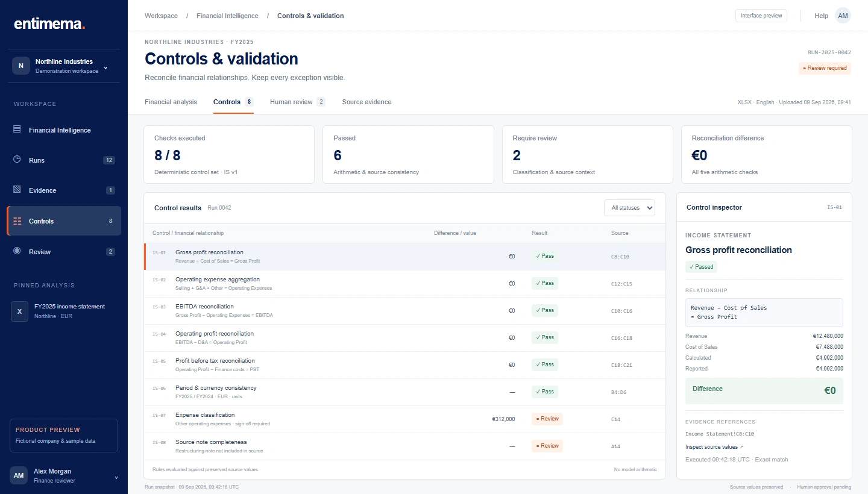
Task: Click the Review badge for Expense classification
Action: coord(547,419)
